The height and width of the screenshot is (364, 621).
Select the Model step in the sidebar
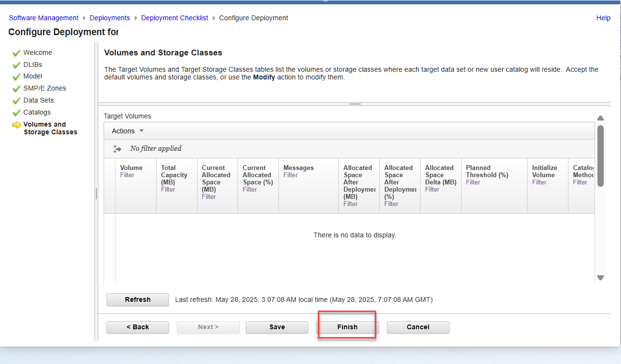click(33, 76)
